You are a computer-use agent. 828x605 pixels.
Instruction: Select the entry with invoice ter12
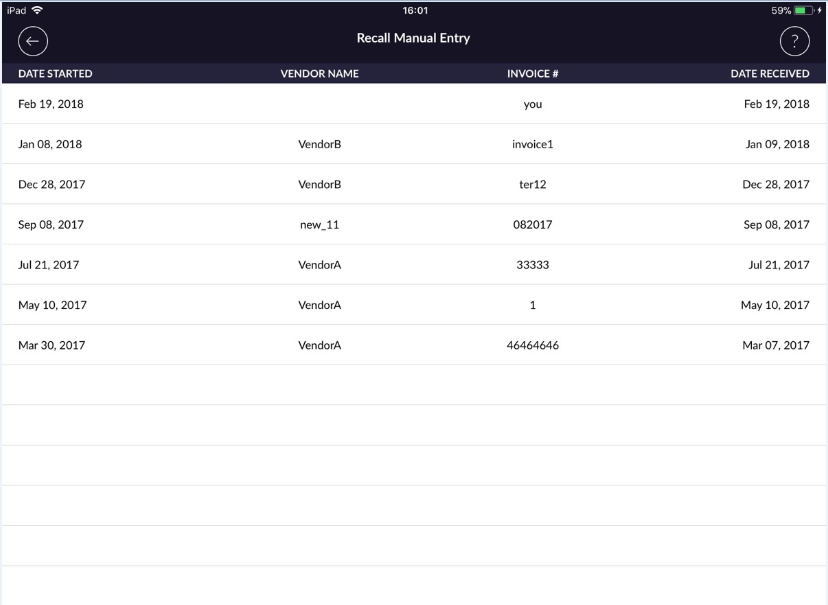pyautogui.click(x=532, y=185)
